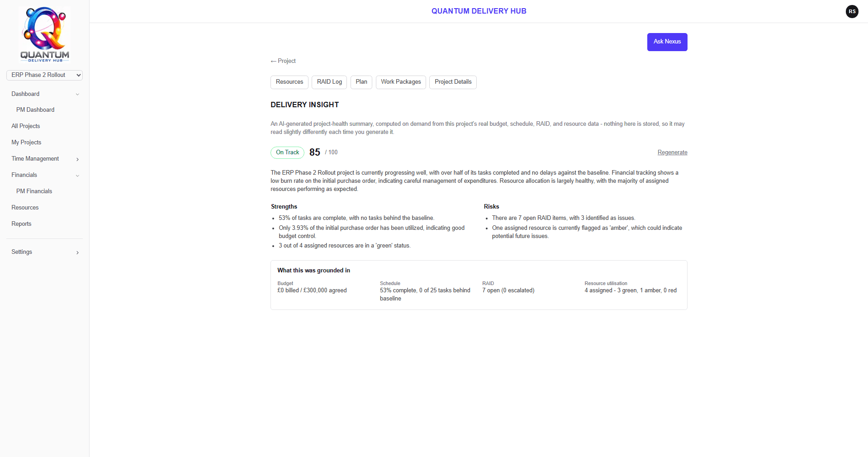
Task: Click '4 assigned - 3 green' utilisation value
Action: click(631, 290)
